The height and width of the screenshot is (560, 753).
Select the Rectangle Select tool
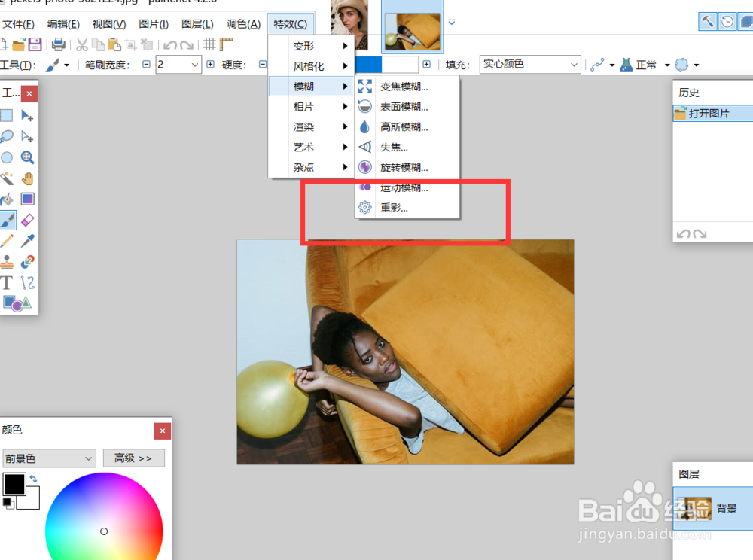click(7, 115)
